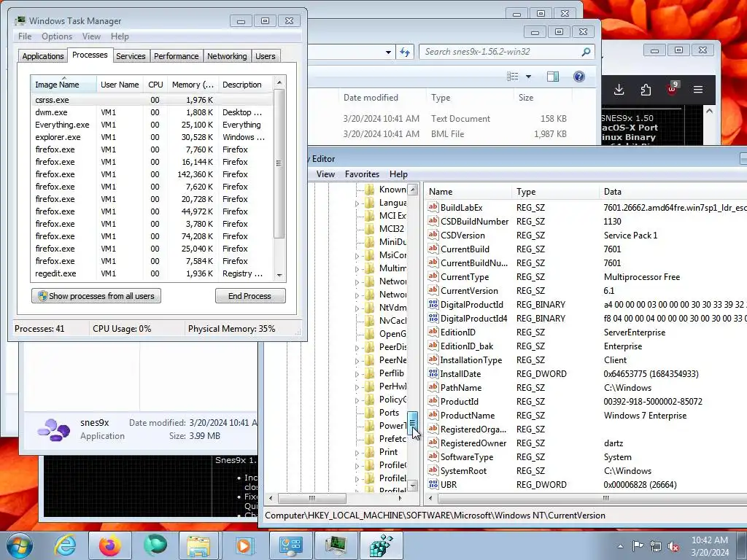
Task: Click the snes9x application icon in details pane
Action: pyautogui.click(x=53, y=429)
